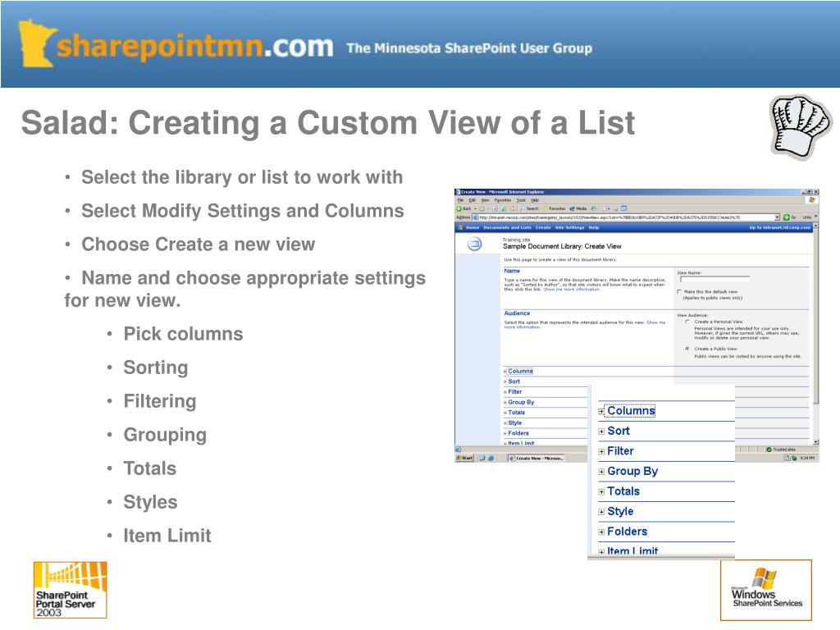Image resolution: width=840 pixels, height=630 pixels.
Task: Click the IE Back toolbar button
Action: 466,208
